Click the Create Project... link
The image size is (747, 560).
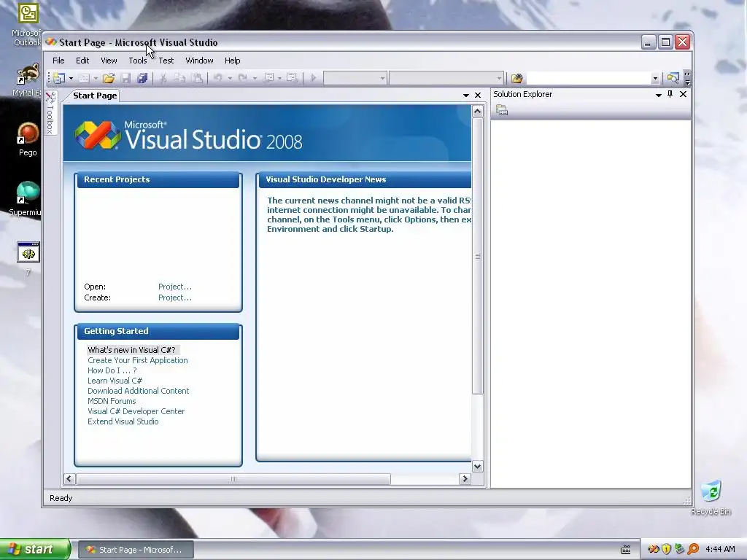(x=175, y=297)
